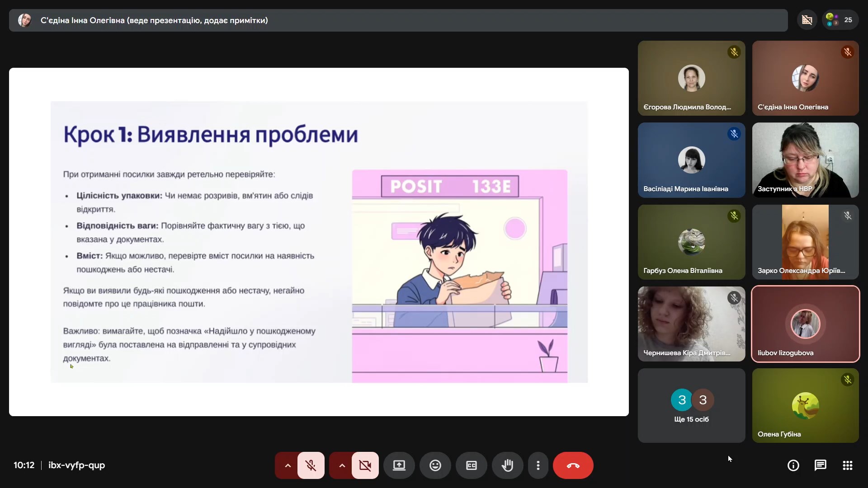The width and height of the screenshot is (868, 488).
Task: Expand audio settings arrow beside microphone
Action: (x=288, y=465)
